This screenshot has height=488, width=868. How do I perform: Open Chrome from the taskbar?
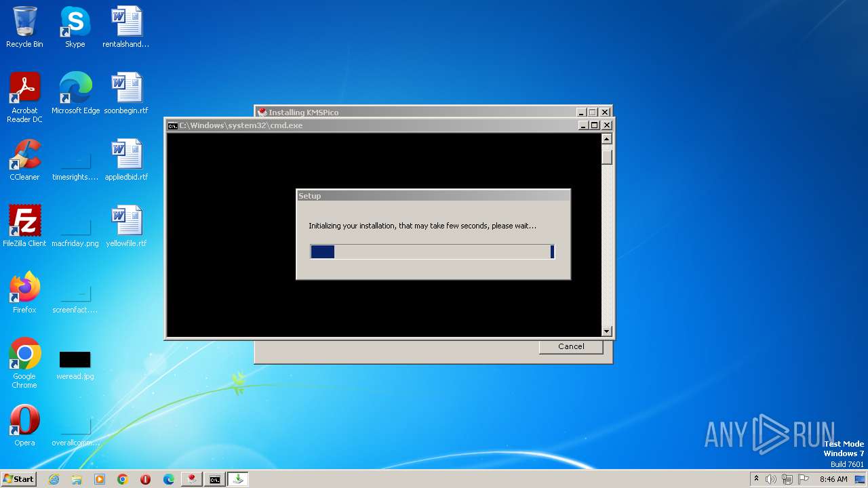[x=123, y=479]
